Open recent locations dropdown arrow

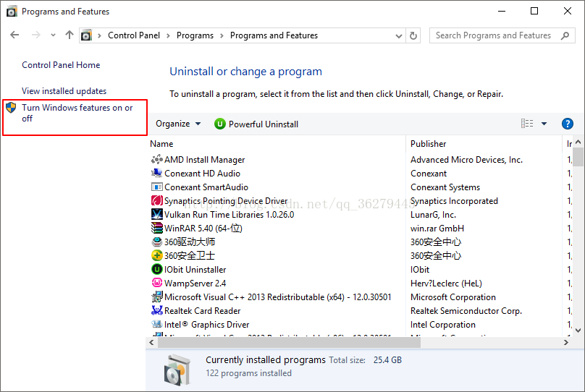pos(53,35)
